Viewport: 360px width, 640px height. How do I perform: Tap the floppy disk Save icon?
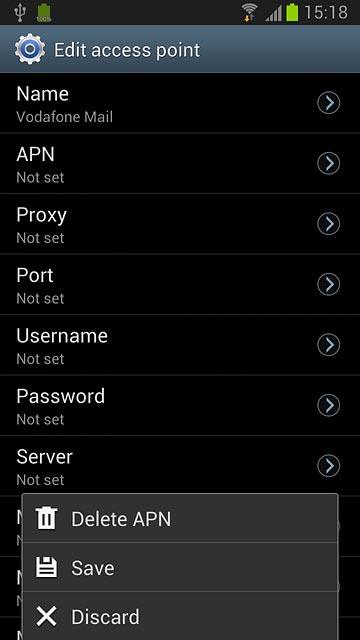(x=46, y=568)
